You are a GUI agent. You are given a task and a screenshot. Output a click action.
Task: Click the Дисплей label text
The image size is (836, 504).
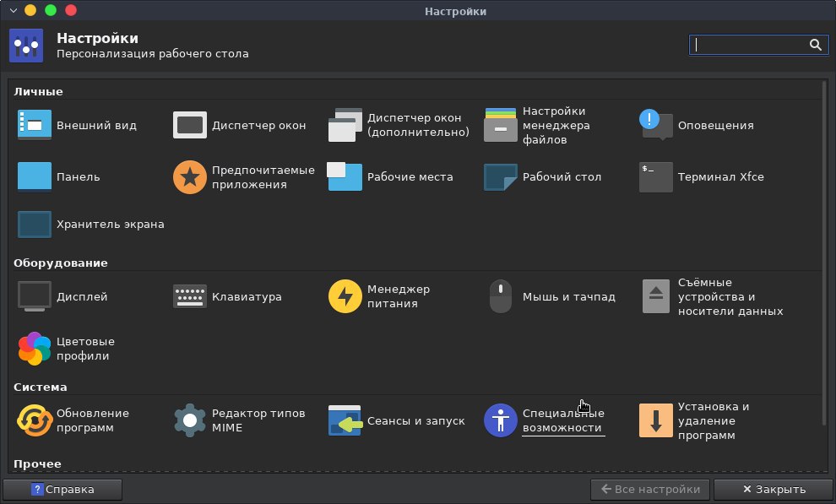[x=82, y=297]
